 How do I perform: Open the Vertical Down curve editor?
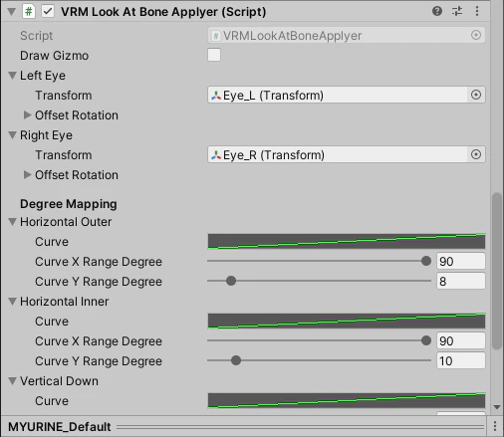click(x=347, y=400)
